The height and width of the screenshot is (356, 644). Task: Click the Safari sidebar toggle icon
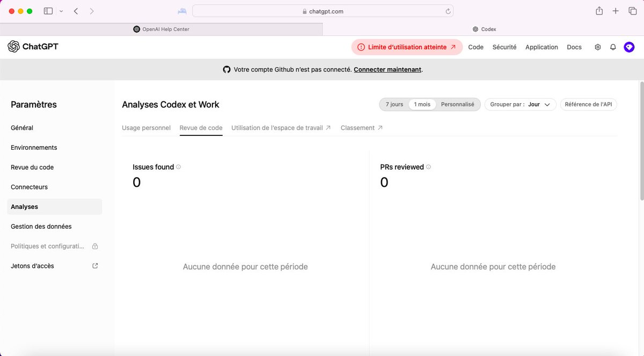coord(48,11)
